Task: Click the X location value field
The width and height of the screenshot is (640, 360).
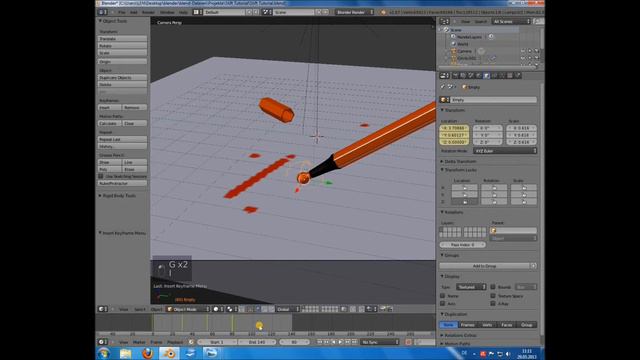Action: click(x=454, y=128)
